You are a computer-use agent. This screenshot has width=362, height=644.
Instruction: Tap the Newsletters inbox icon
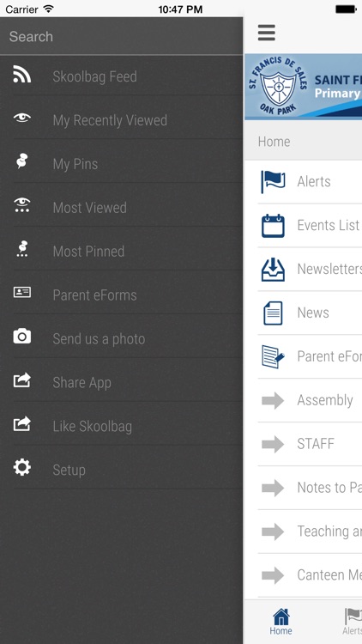pyautogui.click(x=273, y=270)
